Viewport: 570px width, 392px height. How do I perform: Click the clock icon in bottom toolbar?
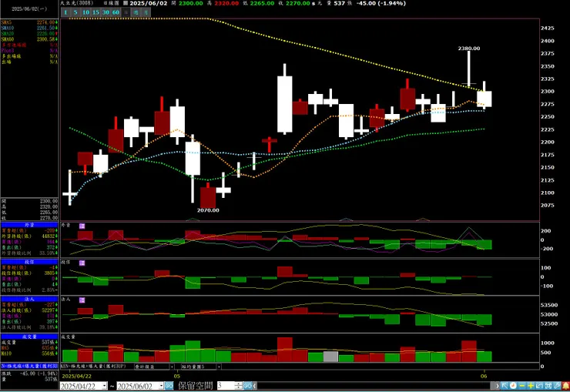tap(513, 386)
